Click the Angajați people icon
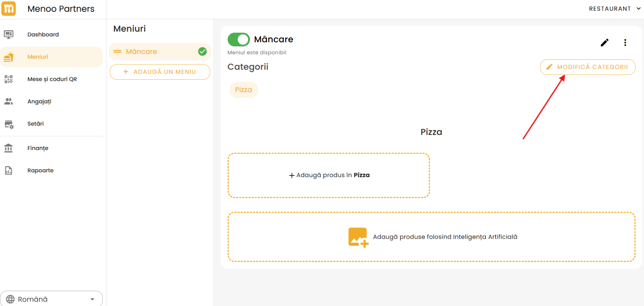Image resolution: width=644 pixels, height=306 pixels. point(9,101)
